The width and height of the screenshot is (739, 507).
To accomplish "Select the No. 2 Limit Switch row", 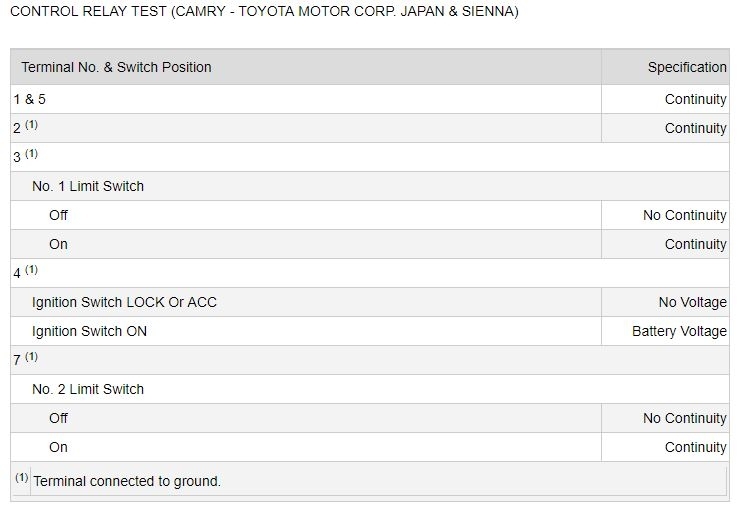I will click(88, 389).
